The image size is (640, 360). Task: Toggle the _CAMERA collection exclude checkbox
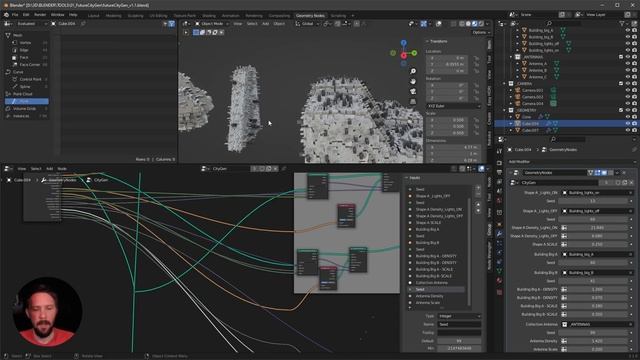click(621, 83)
